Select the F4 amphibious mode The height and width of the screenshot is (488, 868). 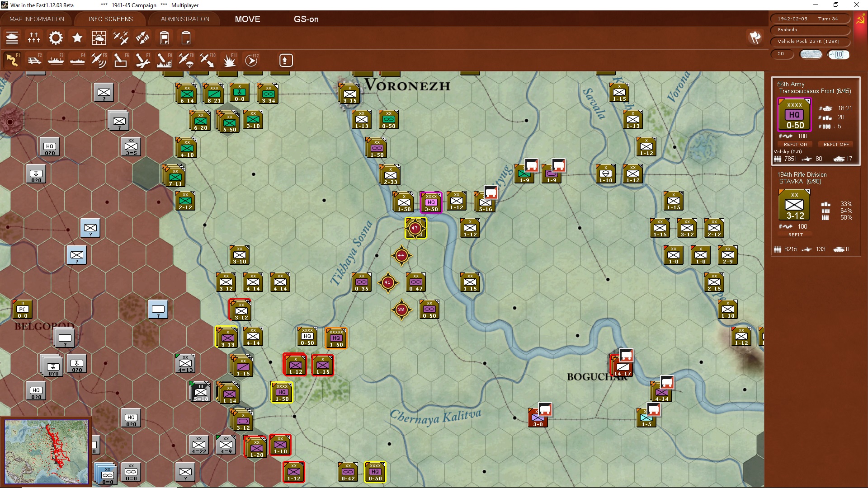click(77, 60)
